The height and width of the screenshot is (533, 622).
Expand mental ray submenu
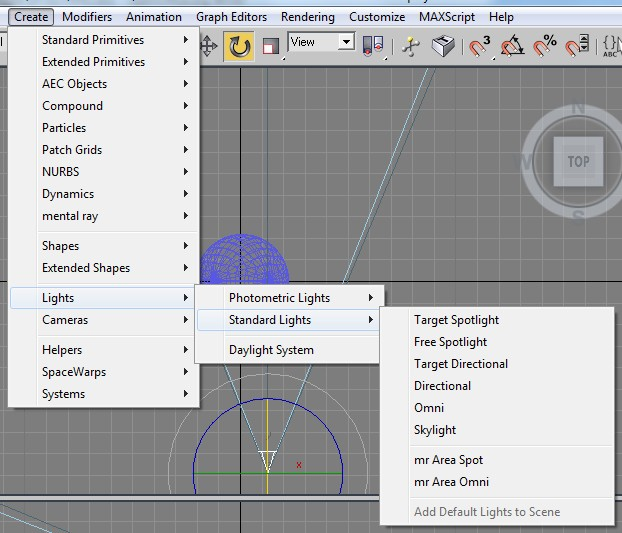click(104, 216)
